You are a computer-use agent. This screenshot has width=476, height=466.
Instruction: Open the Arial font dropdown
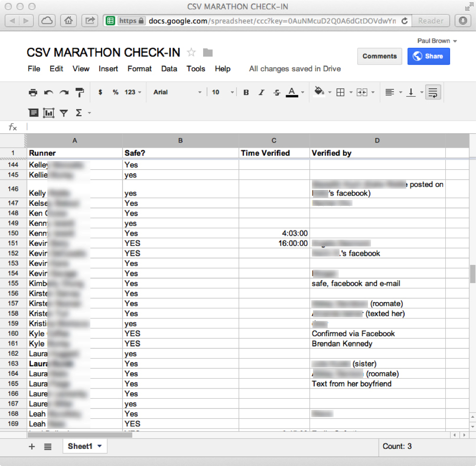click(177, 92)
